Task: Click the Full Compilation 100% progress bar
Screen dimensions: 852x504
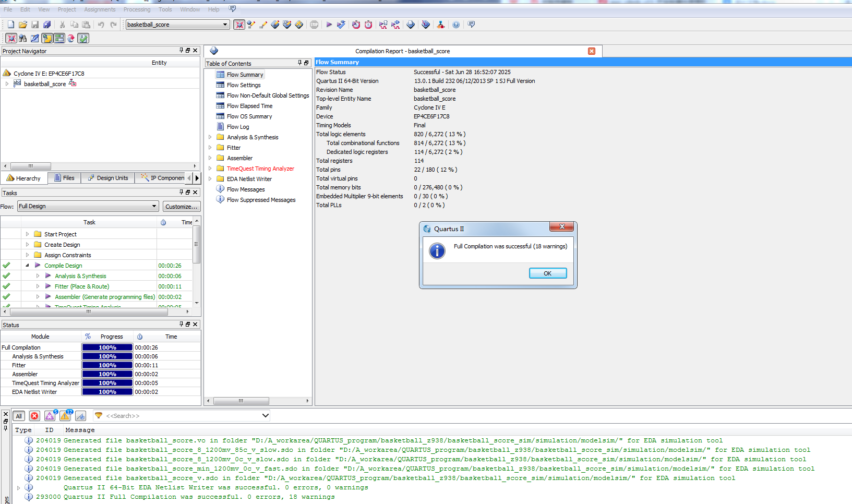Action: [x=107, y=347]
